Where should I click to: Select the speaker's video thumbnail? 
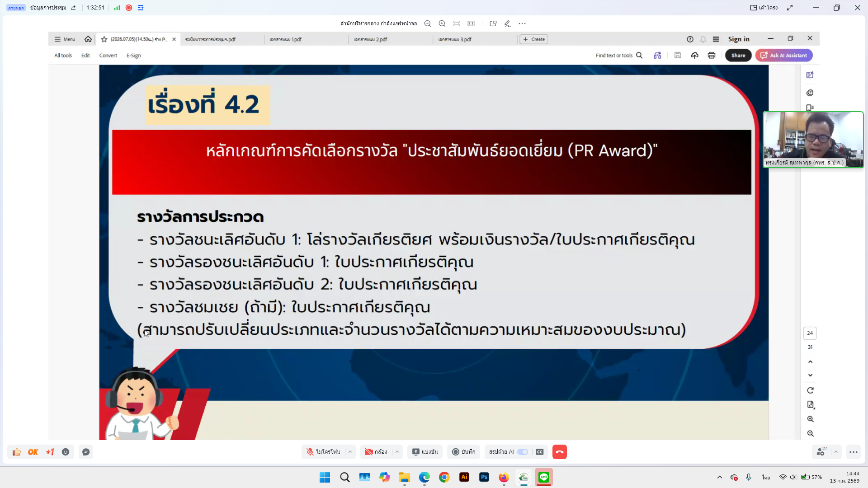click(x=813, y=140)
